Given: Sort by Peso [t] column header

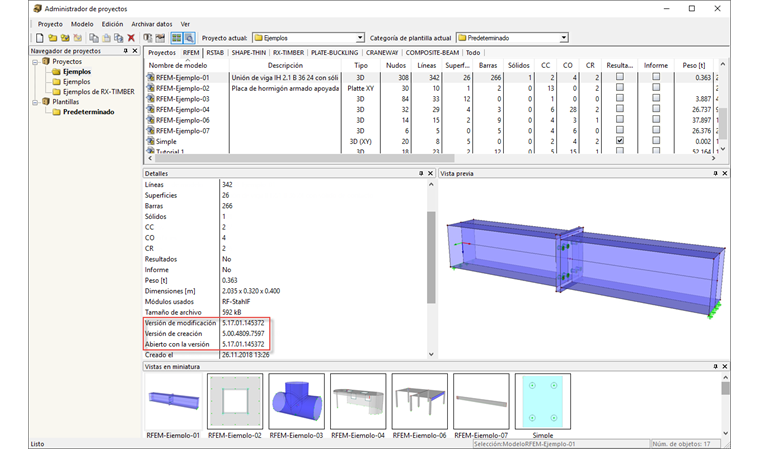Looking at the screenshot, I should 693,65.
